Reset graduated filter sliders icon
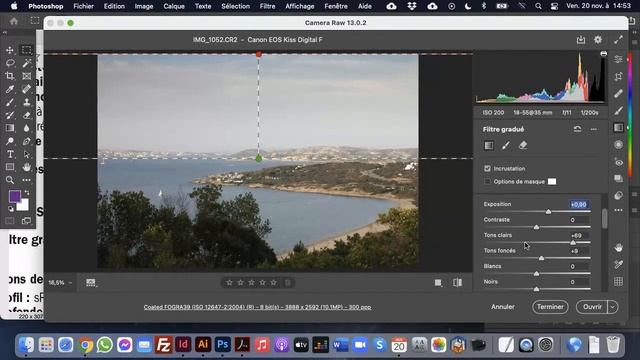The height and width of the screenshot is (360, 640). [577, 129]
